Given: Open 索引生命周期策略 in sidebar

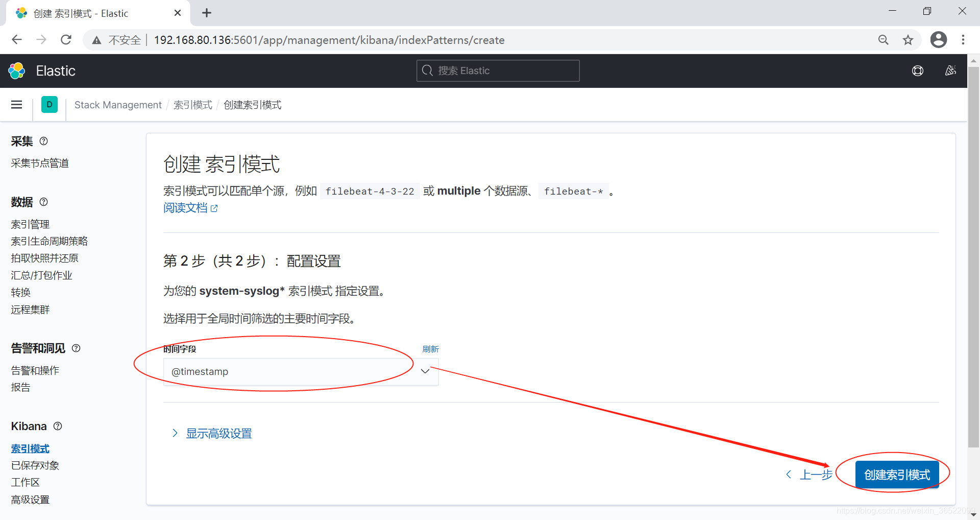Looking at the screenshot, I should click(50, 241).
